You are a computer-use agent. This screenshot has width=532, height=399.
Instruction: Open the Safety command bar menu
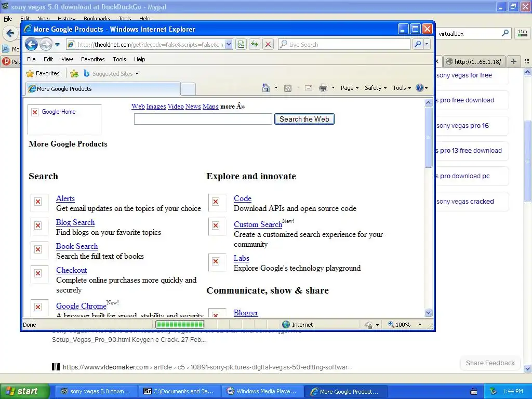(x=376, y=88)
